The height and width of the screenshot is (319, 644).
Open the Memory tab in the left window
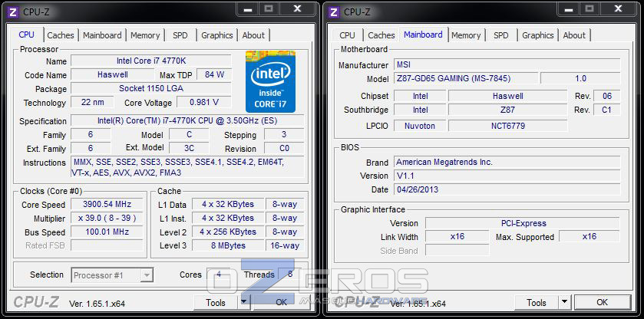[145, 35]
